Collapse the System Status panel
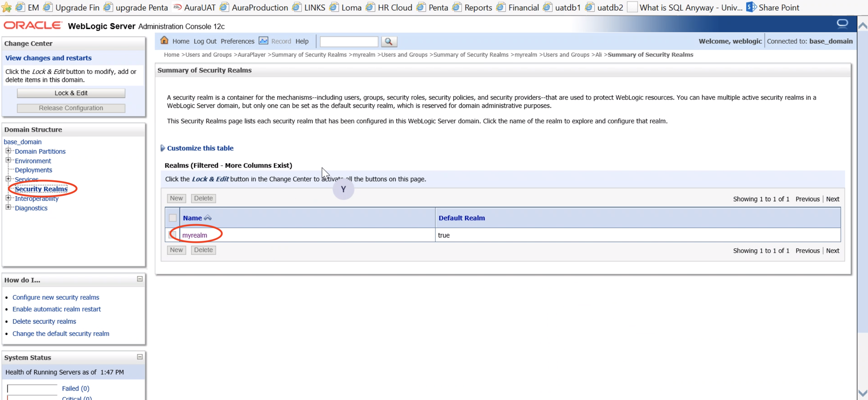This screenshot has width=868, height=400. point(140,357)
